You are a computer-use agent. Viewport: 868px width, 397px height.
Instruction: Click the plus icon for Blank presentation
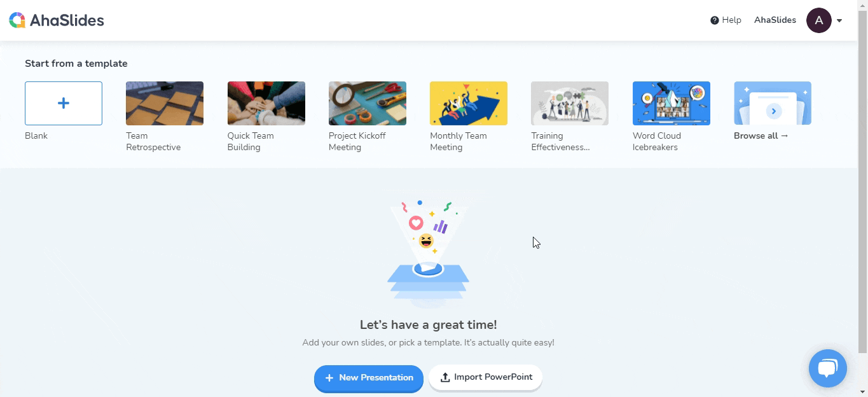[x=64, y=103]
